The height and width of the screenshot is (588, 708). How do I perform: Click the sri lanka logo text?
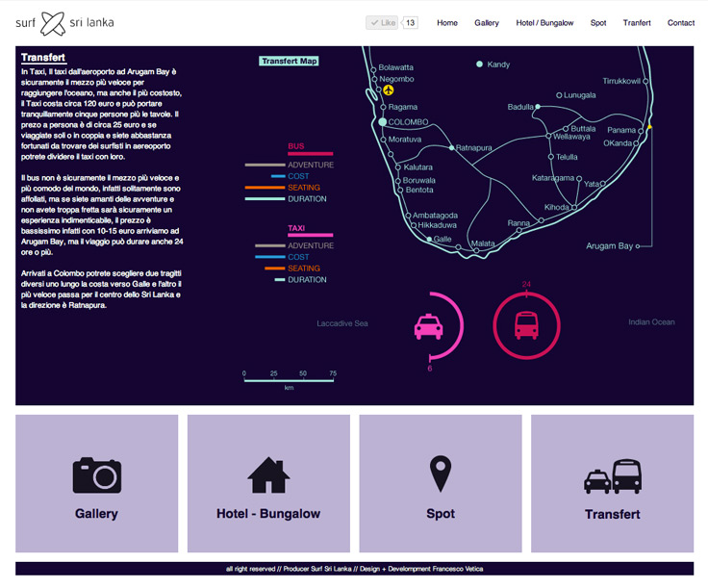[x=91, y=22]
